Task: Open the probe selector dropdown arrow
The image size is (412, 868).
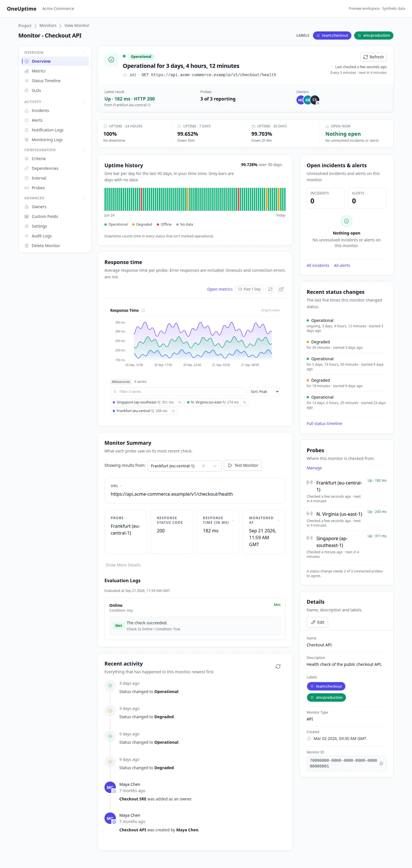Action: click(x=215, y=466)
